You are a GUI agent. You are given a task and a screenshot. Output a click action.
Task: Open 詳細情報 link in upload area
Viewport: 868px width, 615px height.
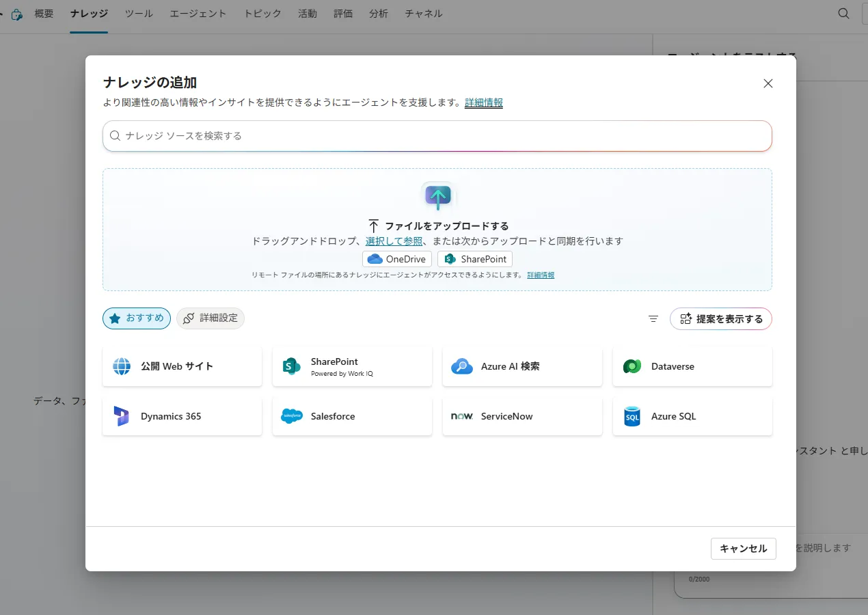[541, 275]
